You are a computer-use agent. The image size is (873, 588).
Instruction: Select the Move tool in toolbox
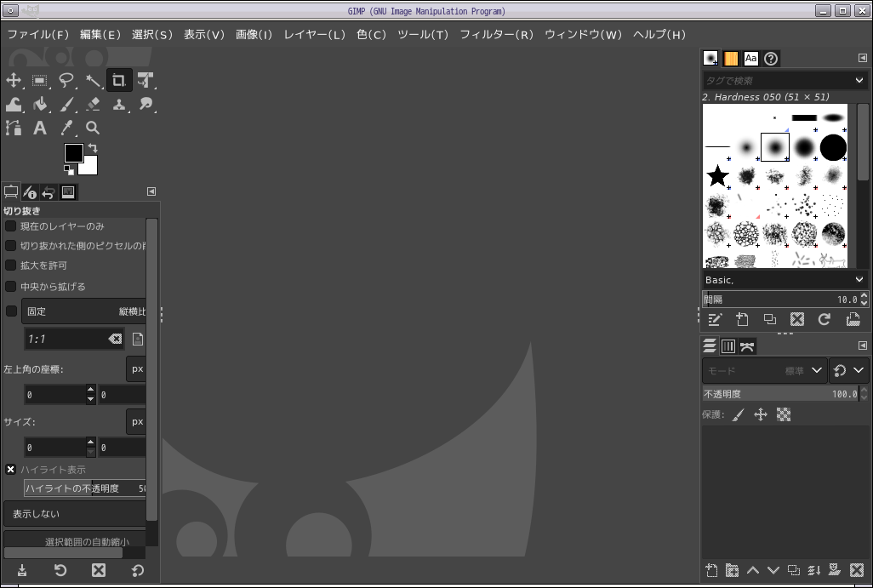tap(14, 80)
